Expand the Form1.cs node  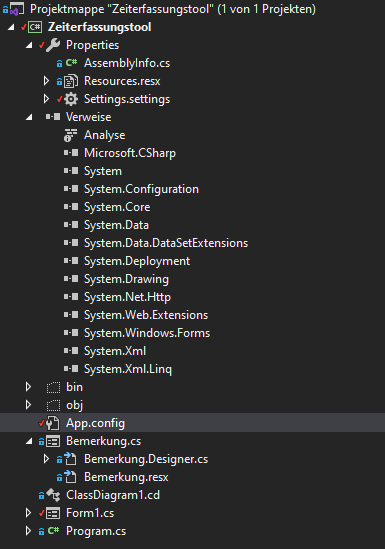[28, 513]
